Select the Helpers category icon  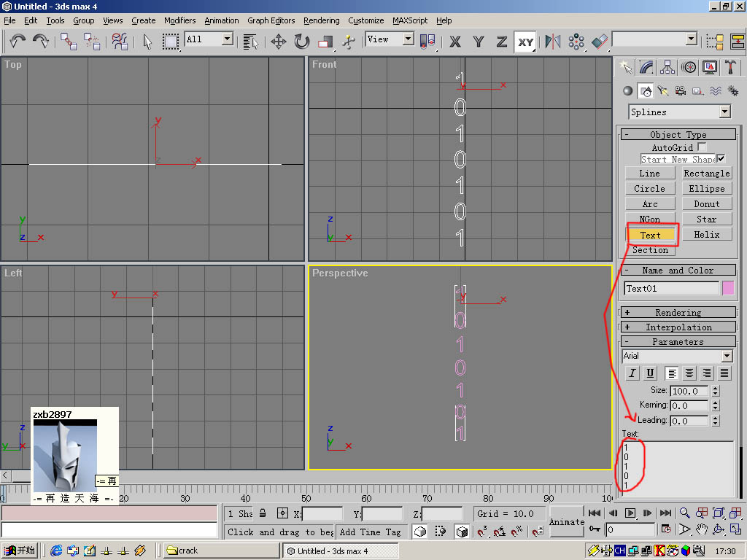pos(698,91)
